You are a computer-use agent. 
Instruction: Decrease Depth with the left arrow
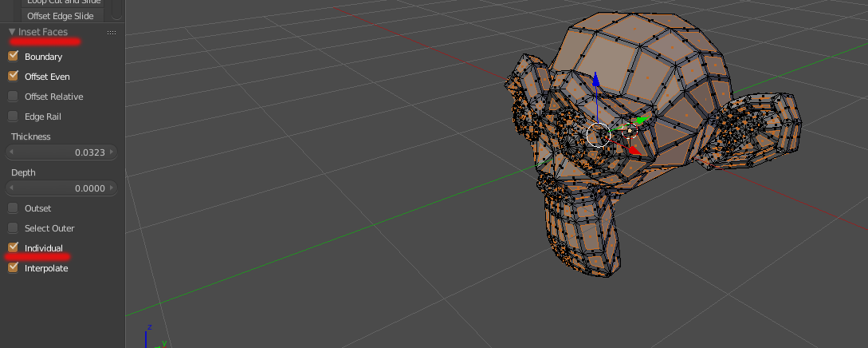click(x=11, y=188)
